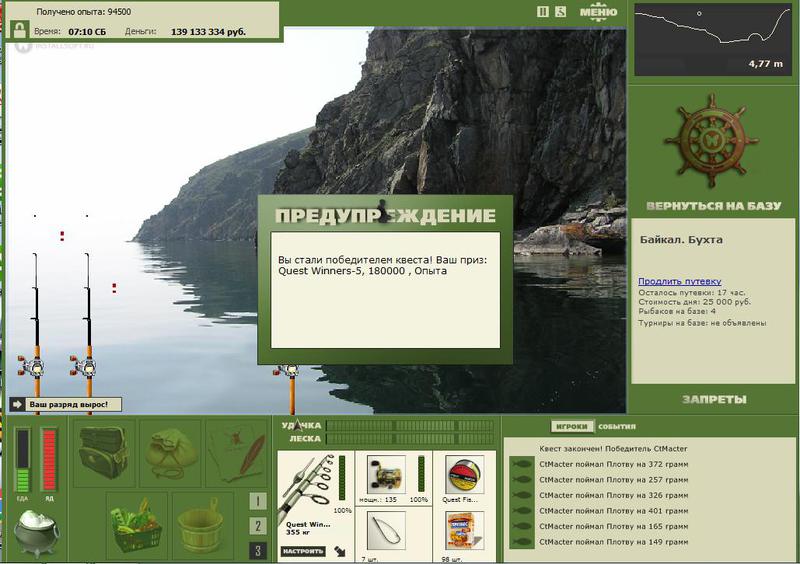
Task: Open the МЕНЮ menu
Action: click(598, 12)
